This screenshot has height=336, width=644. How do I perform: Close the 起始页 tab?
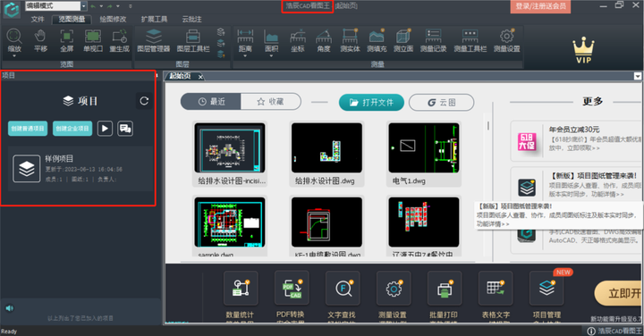click(x=200, y=77)
